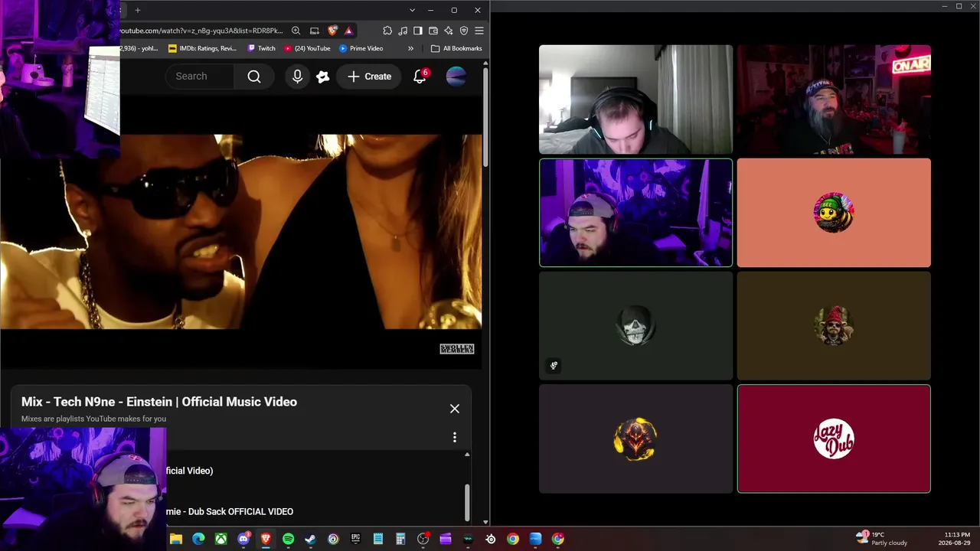Select the skull avatar participant tile
The image size is (980, 551).
pos(635,326)
